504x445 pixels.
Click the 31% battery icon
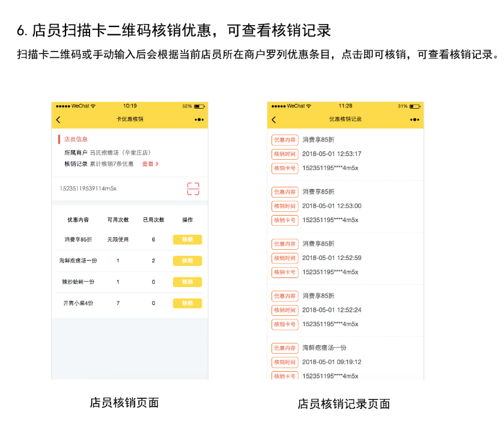click(x=414, y=106)
